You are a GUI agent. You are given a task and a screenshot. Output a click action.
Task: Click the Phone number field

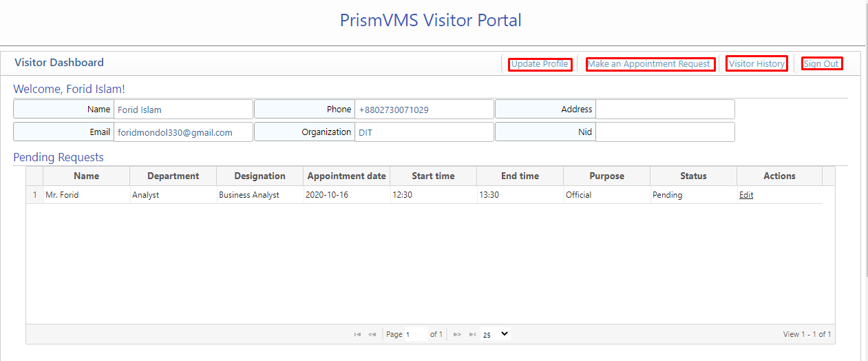pyautogui.click(x=423, y=110)
